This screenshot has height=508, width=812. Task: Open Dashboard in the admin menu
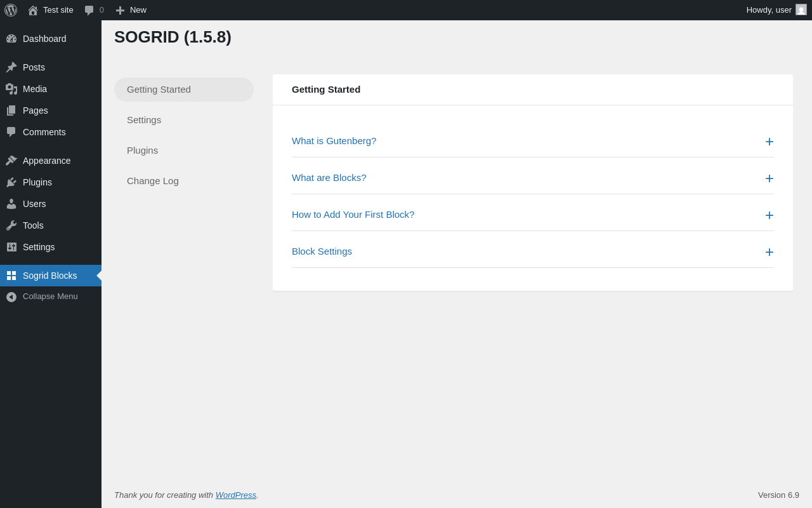[51, 39]
